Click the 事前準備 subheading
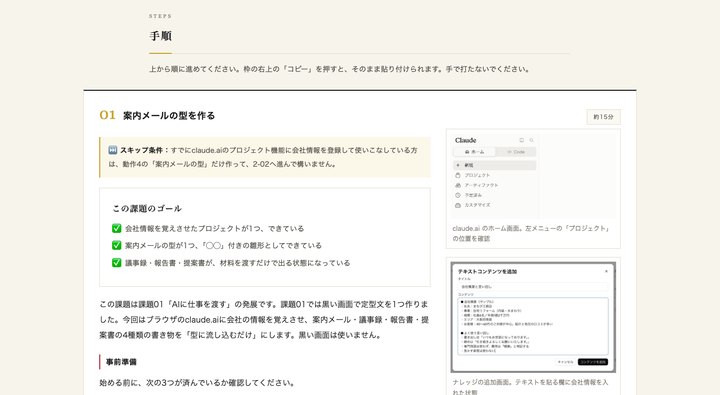This screenshot has height=395, width=720. pos(121,362)
